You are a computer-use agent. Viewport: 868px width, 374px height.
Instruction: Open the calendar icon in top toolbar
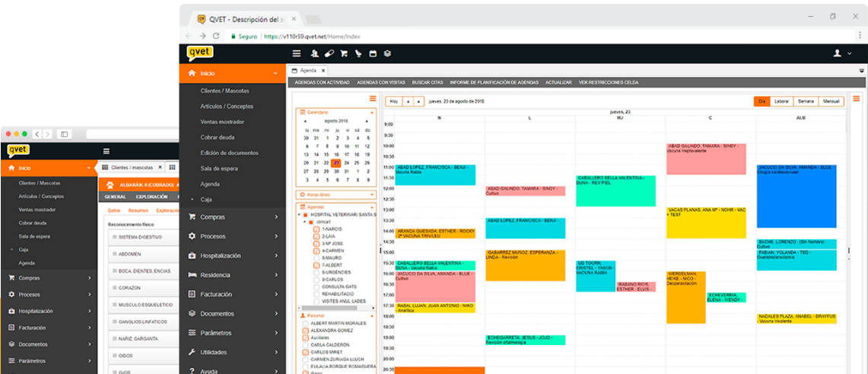[373, 53]
